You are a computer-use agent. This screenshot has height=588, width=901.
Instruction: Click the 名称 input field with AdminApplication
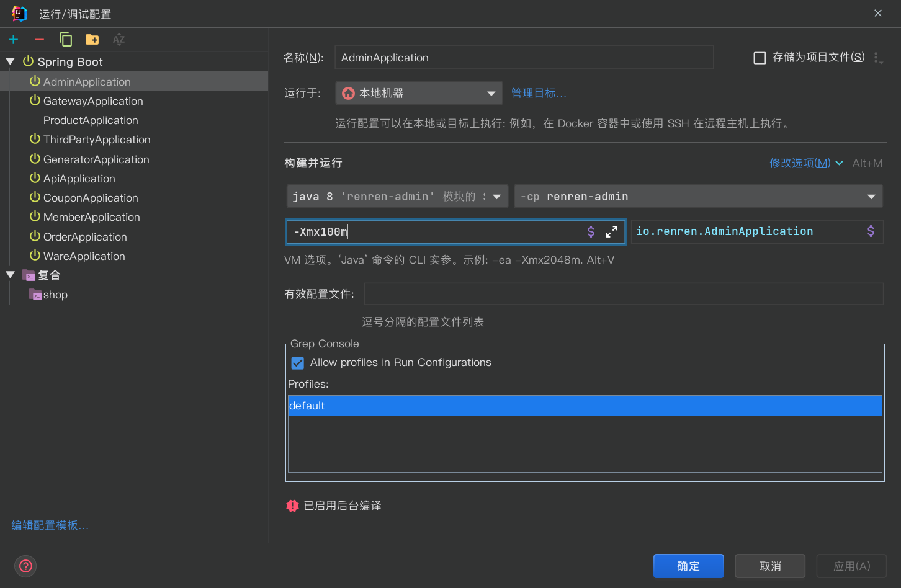click(524, 58)
